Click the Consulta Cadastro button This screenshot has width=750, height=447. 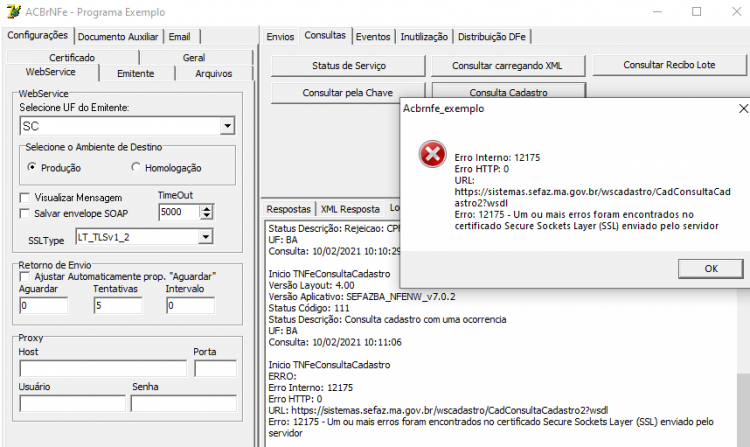508,91
